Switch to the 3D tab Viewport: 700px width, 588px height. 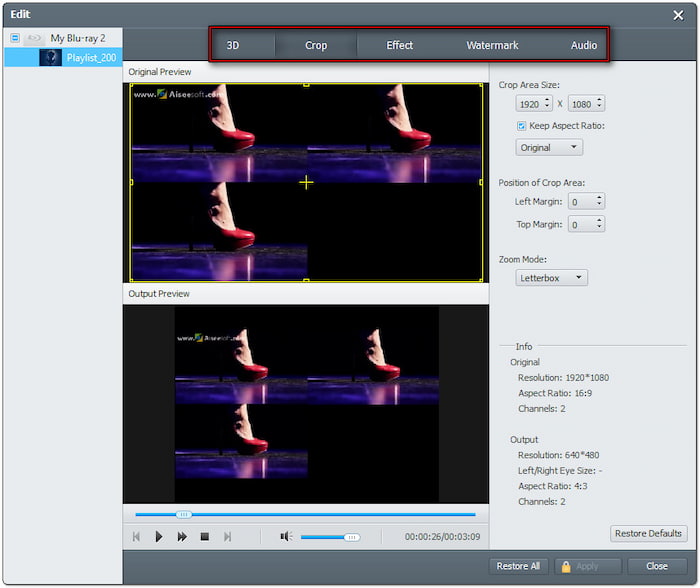233,45
